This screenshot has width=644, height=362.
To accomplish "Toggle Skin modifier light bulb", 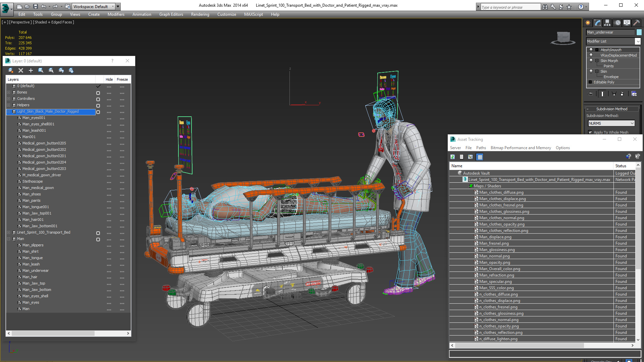I will click(x=591, y=71).
